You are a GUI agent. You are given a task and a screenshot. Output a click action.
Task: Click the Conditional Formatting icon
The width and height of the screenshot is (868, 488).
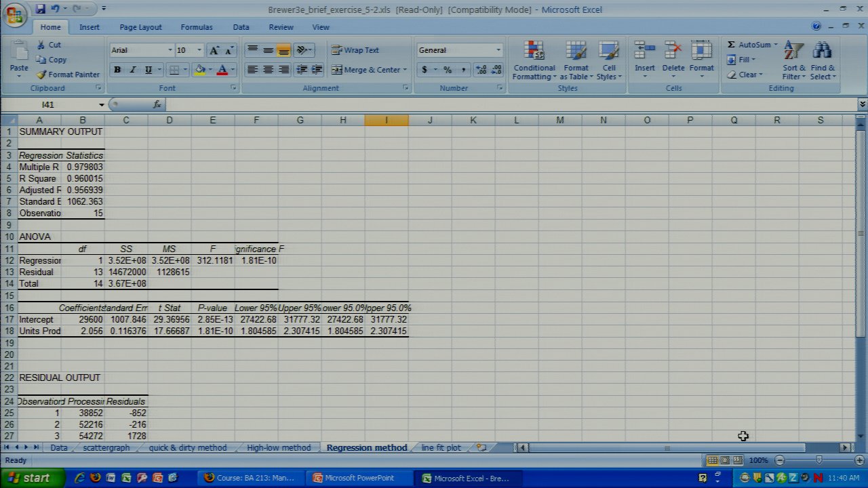pyautogui.click(x=534, y=52)
